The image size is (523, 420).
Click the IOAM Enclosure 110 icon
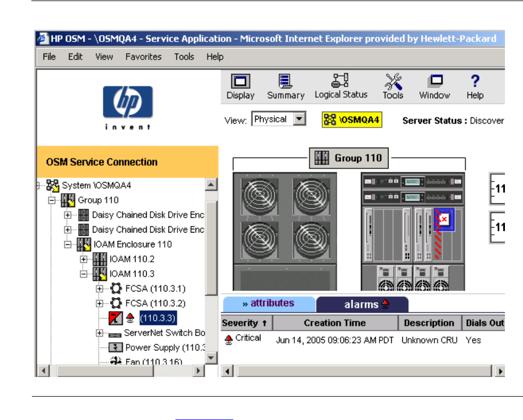point(84,244)
